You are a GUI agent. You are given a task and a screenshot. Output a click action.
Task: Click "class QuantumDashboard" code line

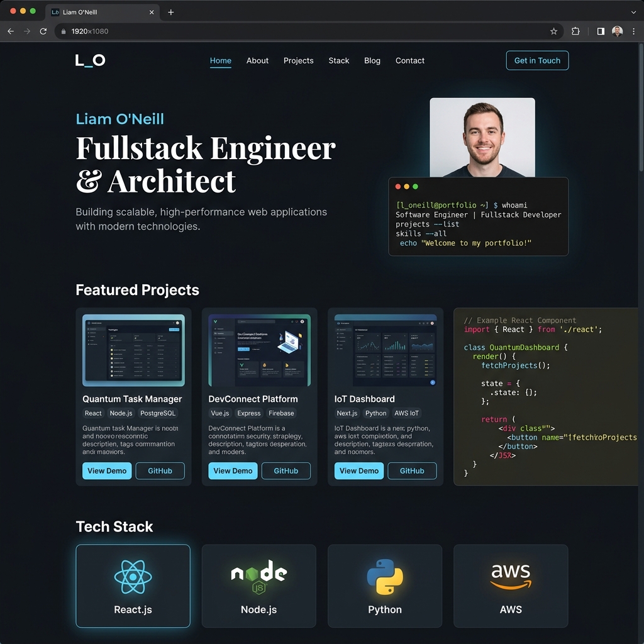(x=516, y=347)
